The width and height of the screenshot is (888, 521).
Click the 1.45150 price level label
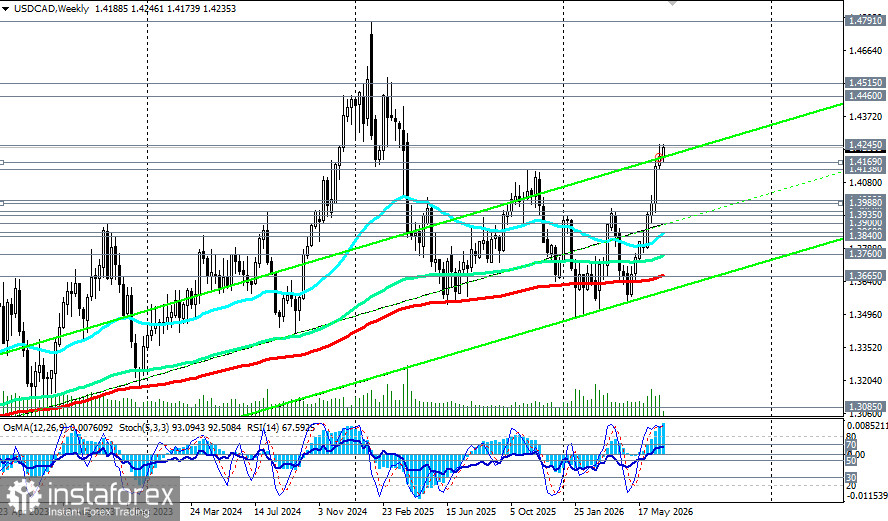pyautogui.click(x=865, y=83)
